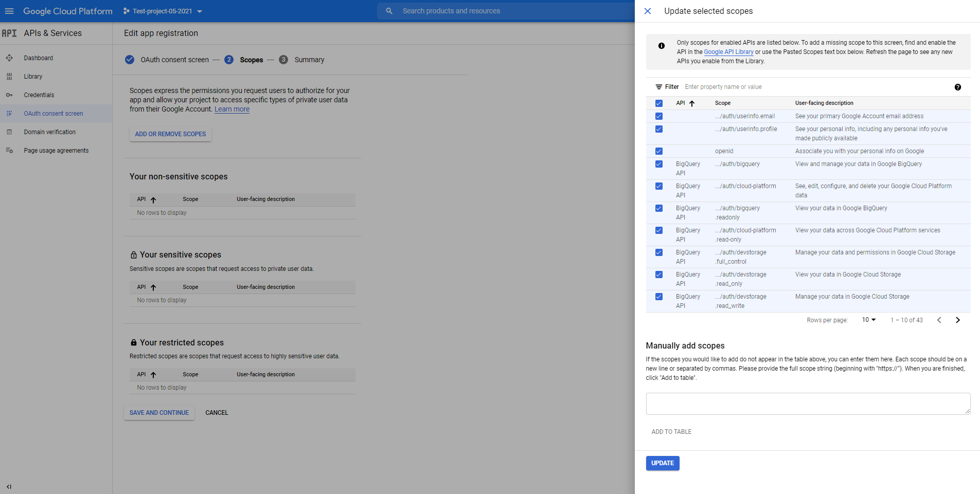980x494 pixels.
Task: Close the Update selected scopes panel
Action: [648, 11]
